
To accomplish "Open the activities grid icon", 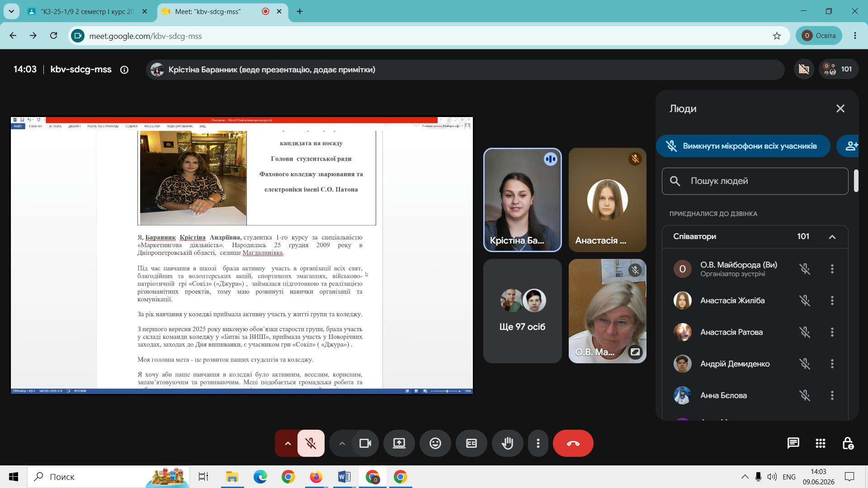I will [821, 443].
